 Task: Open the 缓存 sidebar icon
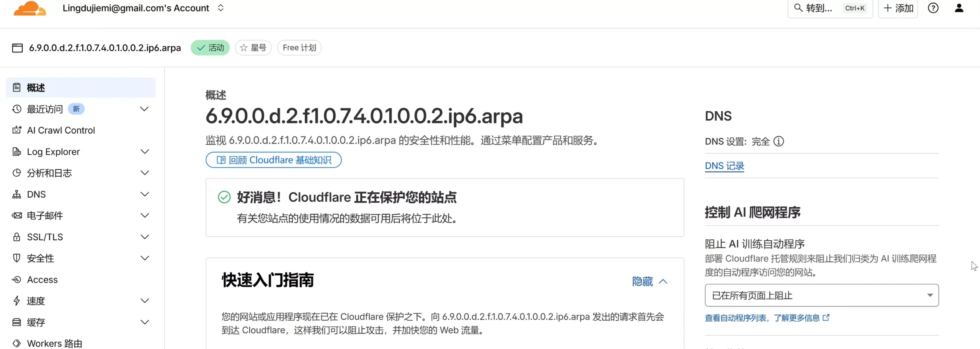(16, 322)
